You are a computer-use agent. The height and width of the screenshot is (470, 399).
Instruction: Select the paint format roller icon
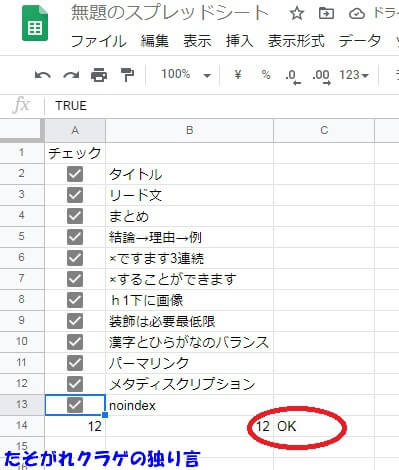tap(127, 75)
